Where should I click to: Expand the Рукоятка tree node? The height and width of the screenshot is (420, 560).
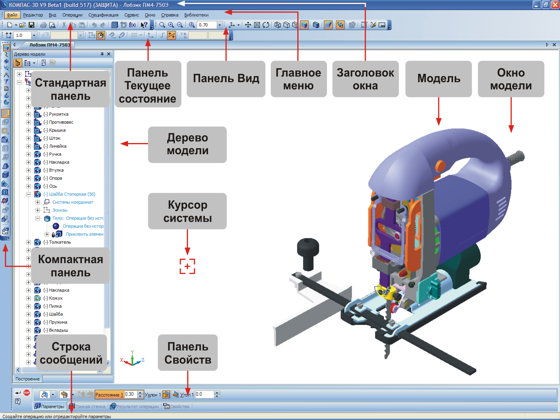[x=29, y=114]
